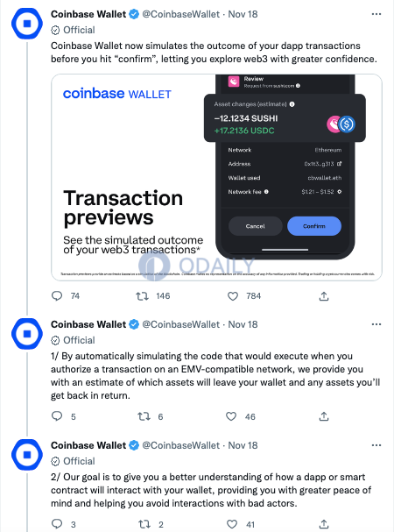Reply to the 2/ tweet with 3 replies
Screen dimensions: 394x532
57,524
